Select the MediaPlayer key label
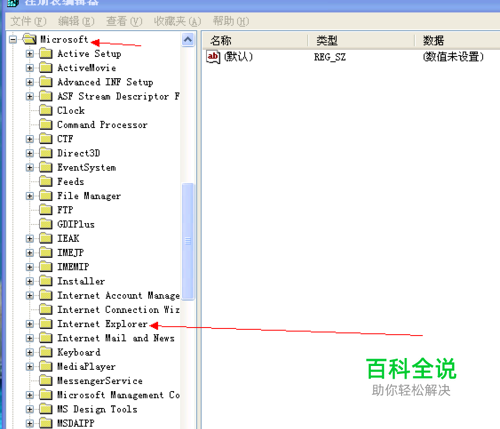 [86, 367]
